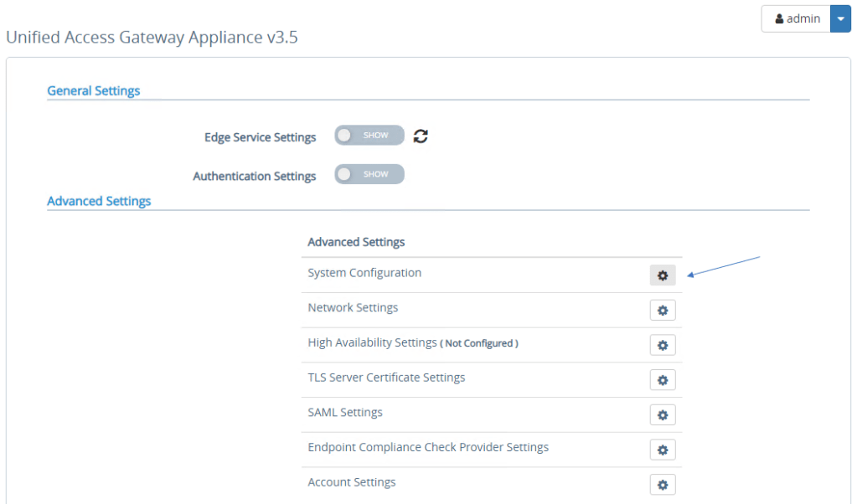Screen dimensions: 857x504
Task: Click the admin profile button
Action: (x=795, y=18)
